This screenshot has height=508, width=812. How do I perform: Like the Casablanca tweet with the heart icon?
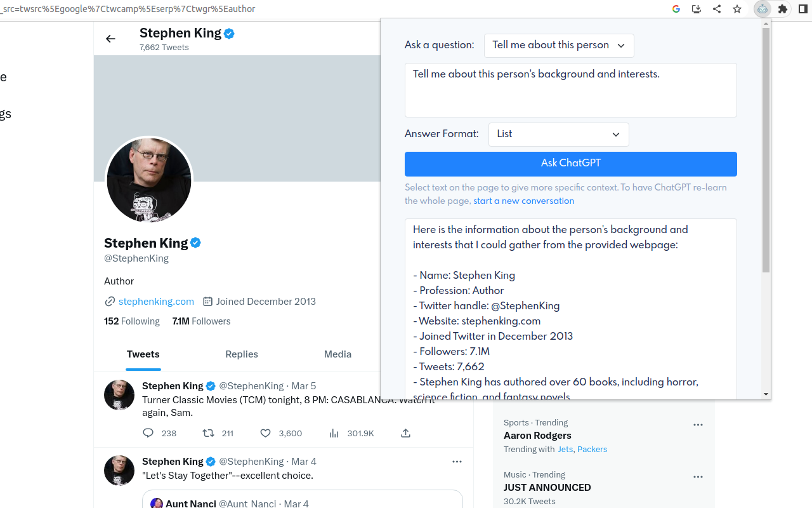pyautogui.click(x=266, y=433)
